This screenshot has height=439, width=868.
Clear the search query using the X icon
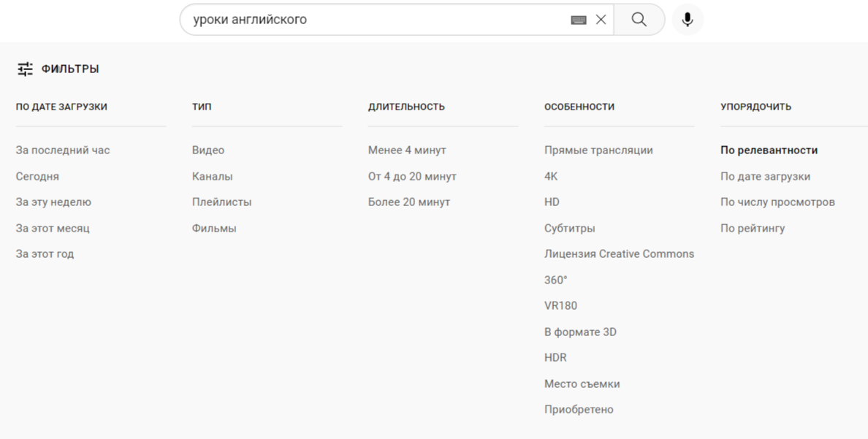tap(601, 20)
